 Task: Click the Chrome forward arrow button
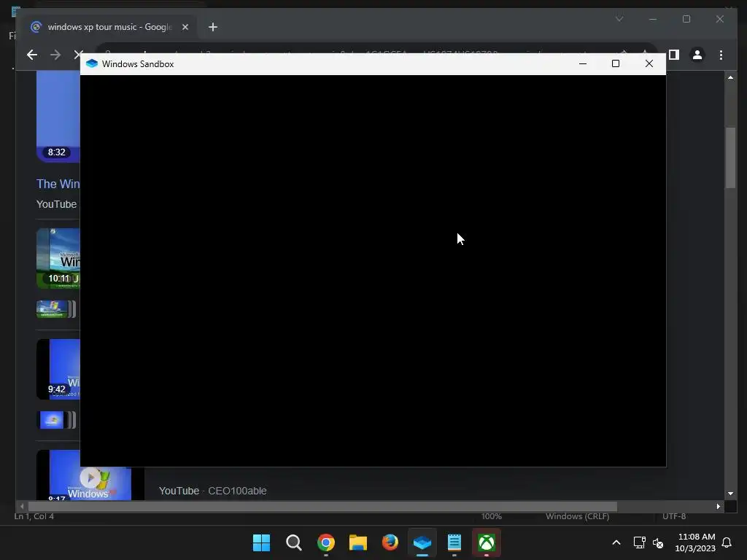point(55,55)
